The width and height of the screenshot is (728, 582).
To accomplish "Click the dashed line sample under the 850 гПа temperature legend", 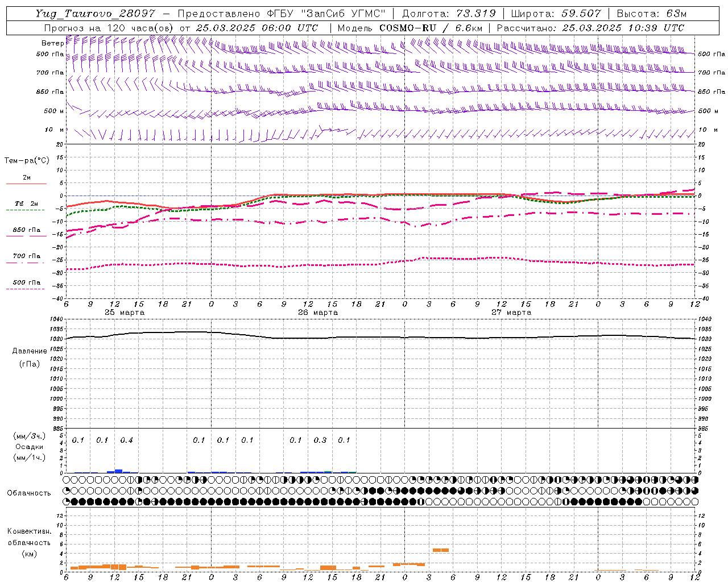I will coord(26,236).
